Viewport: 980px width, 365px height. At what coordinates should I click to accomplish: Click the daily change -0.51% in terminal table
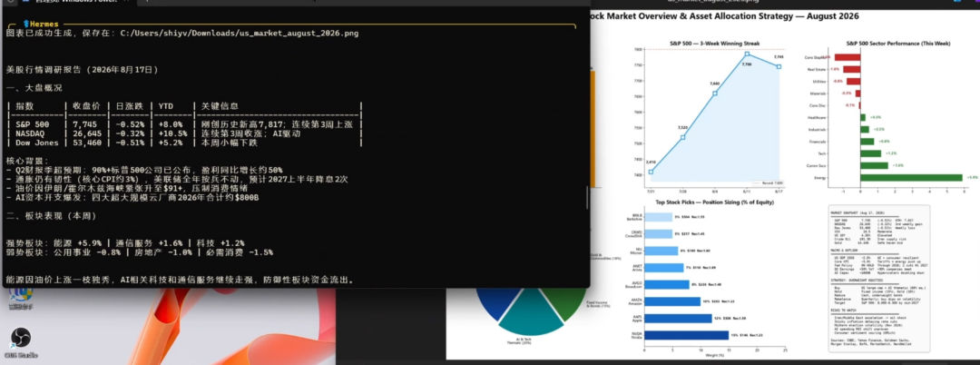pyautogui.click(x=128, y=143)
